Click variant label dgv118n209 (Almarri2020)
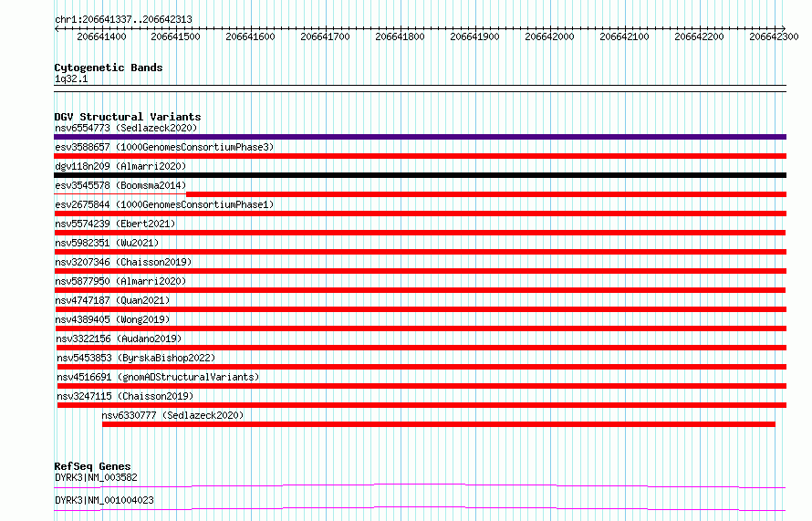Image resolution: width=812 pixels, height=521 pixels. pos(120,166)
